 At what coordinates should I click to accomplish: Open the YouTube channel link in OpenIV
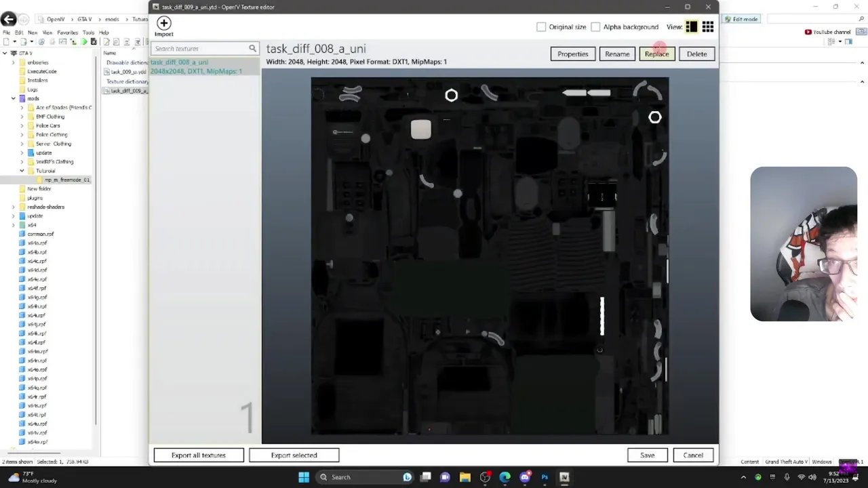pyautogui.click(x=827, y=32)
